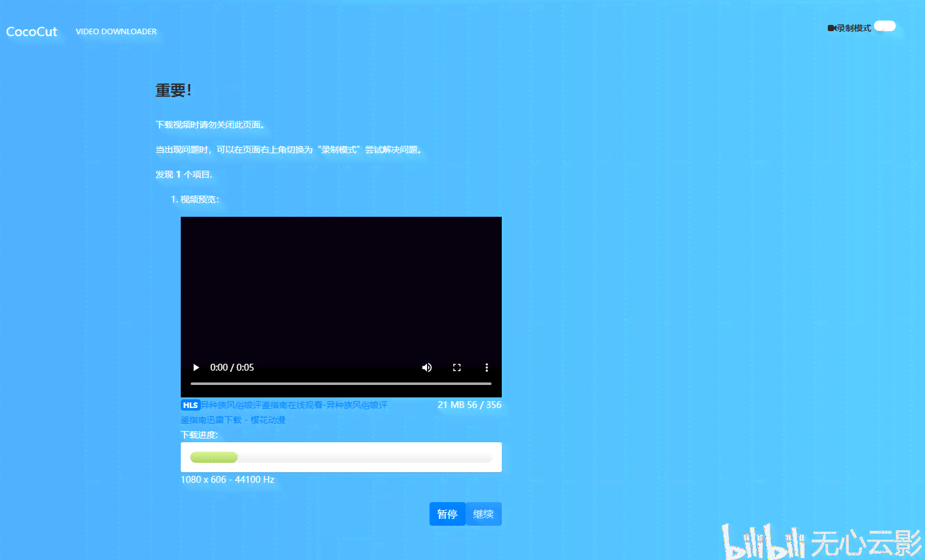
Task: Play the video preview
Action: point(196,368)
